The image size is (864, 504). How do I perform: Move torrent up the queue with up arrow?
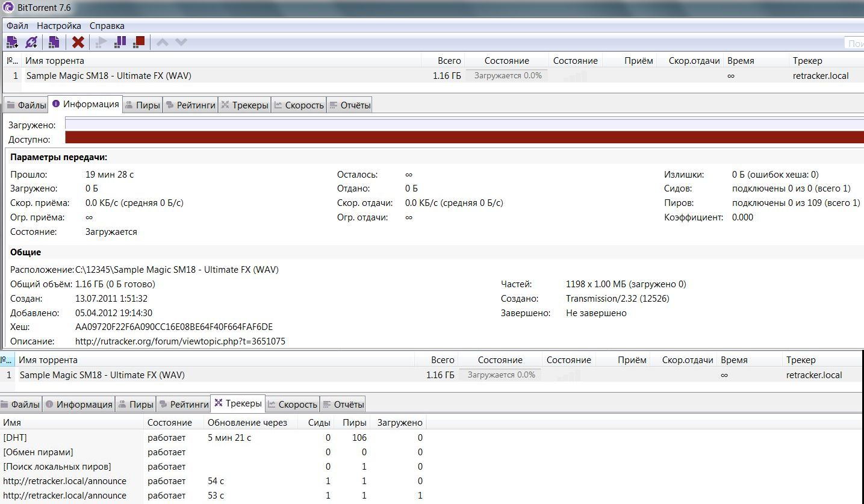tap(163, 42)
